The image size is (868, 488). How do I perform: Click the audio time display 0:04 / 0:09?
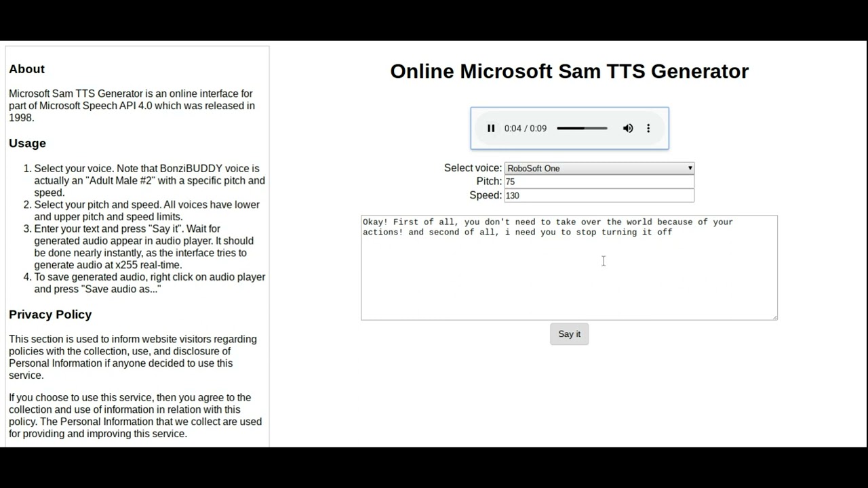pos(526,128)
